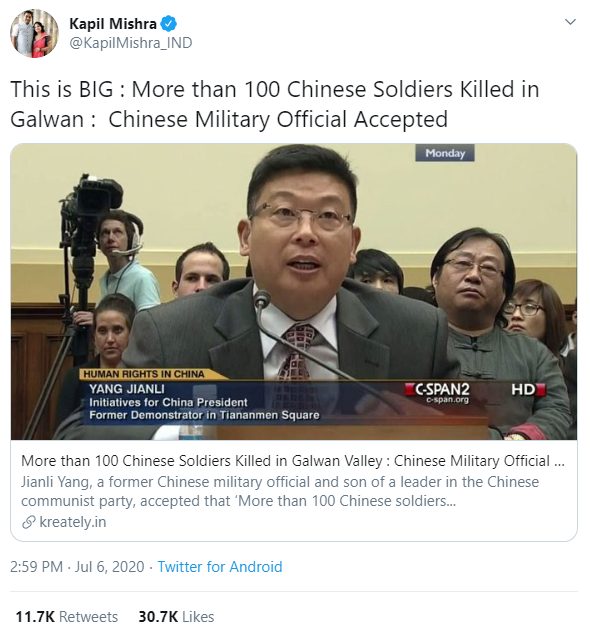Screen dimensions: 590x631
Task: Click the 2:59 PM Jul 6, 2020 timestamp
Action: (x=77, y=567)
